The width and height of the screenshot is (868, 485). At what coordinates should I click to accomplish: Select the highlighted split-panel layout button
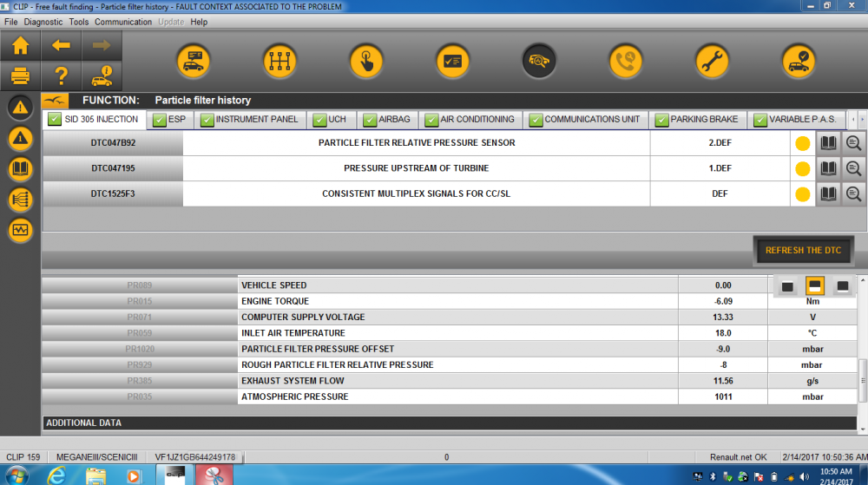click(x=814, y=286)
